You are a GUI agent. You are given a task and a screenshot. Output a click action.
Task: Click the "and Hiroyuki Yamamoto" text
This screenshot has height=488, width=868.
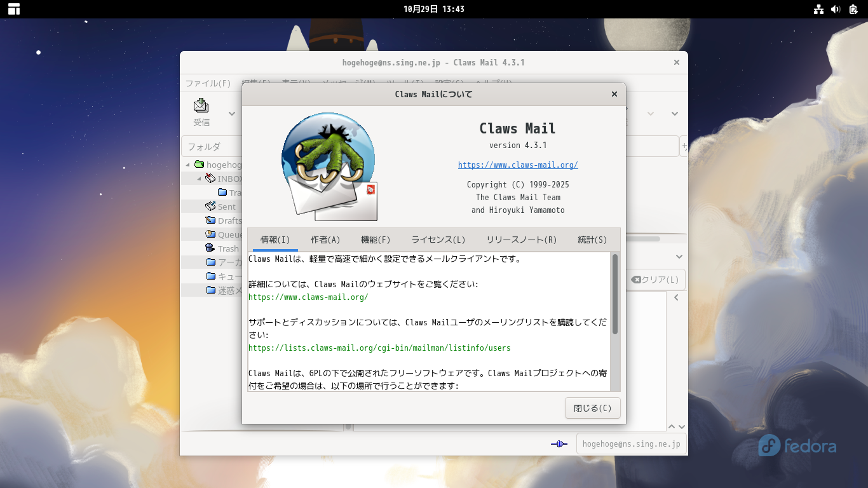pyautogui.click(x=518, y=210)
